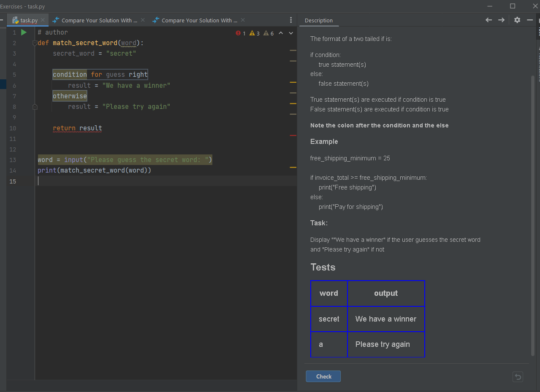Click the forward navigation arrow in Description panel

[501, 20]
